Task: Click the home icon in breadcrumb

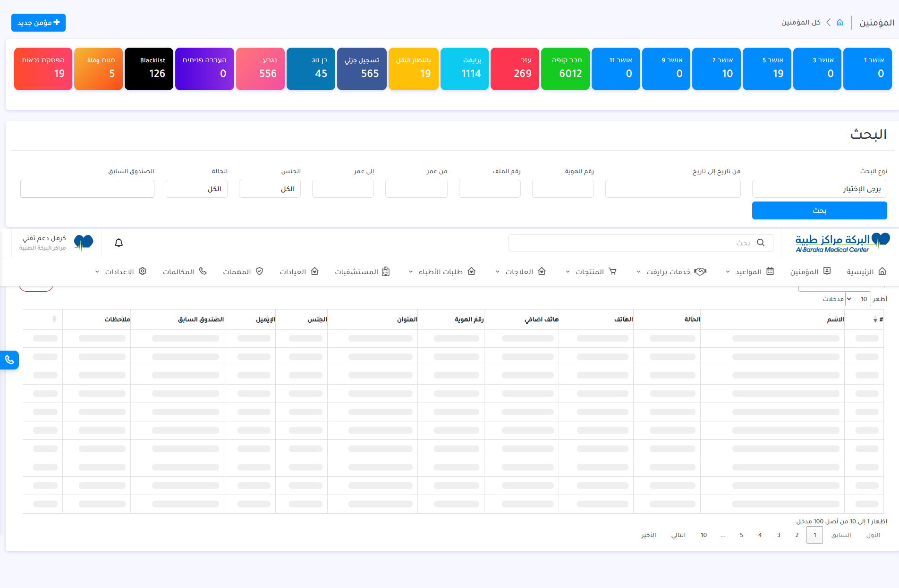Action: pos(840,23)
